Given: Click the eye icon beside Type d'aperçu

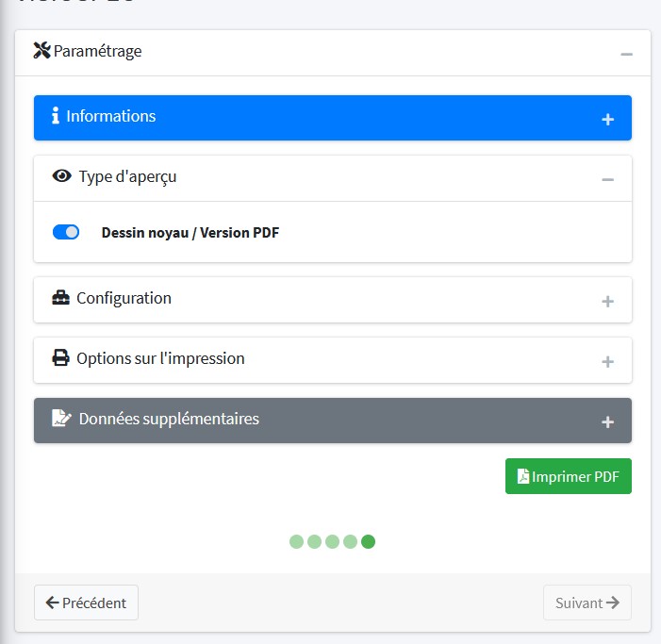Looking at the screenshot, I should [62, 175].
